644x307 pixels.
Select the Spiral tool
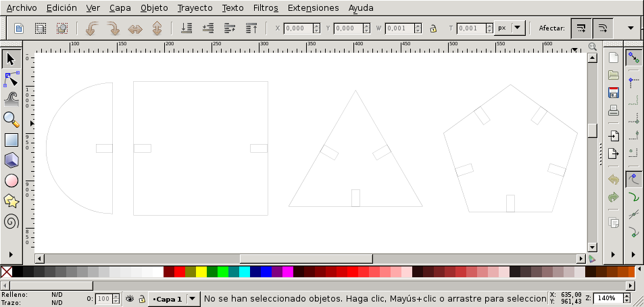(x=11, y=222)
